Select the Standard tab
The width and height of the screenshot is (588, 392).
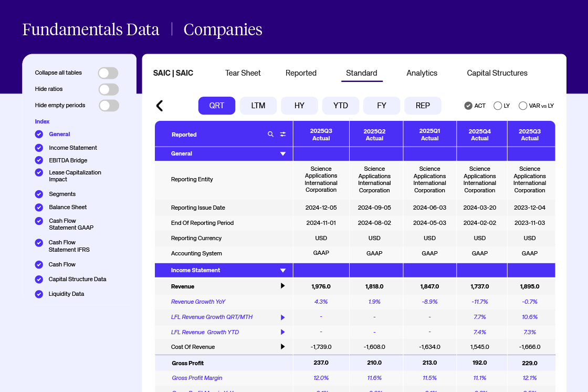click(362, 73)
